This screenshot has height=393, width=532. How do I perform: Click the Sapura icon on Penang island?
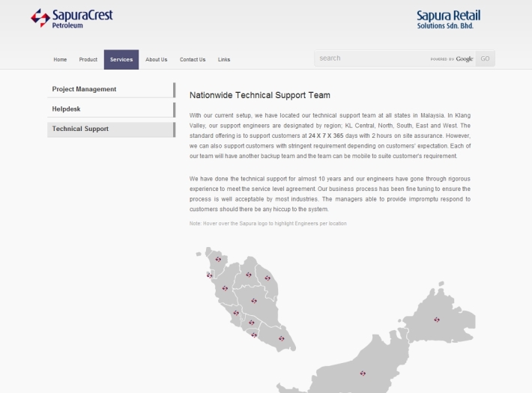pos(210,275)
